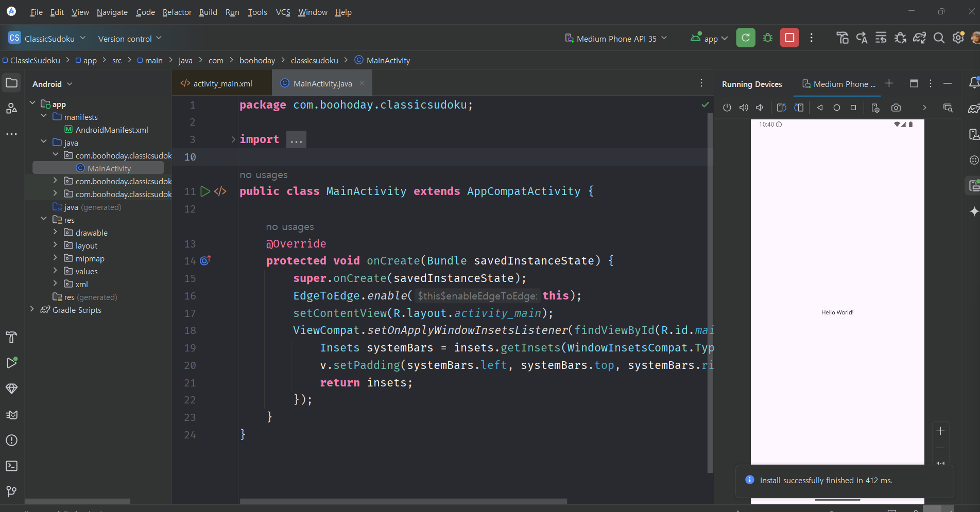The image size is (980, 512).
Task: Zoom in emulator with plus button
Action: click(940, 431)
